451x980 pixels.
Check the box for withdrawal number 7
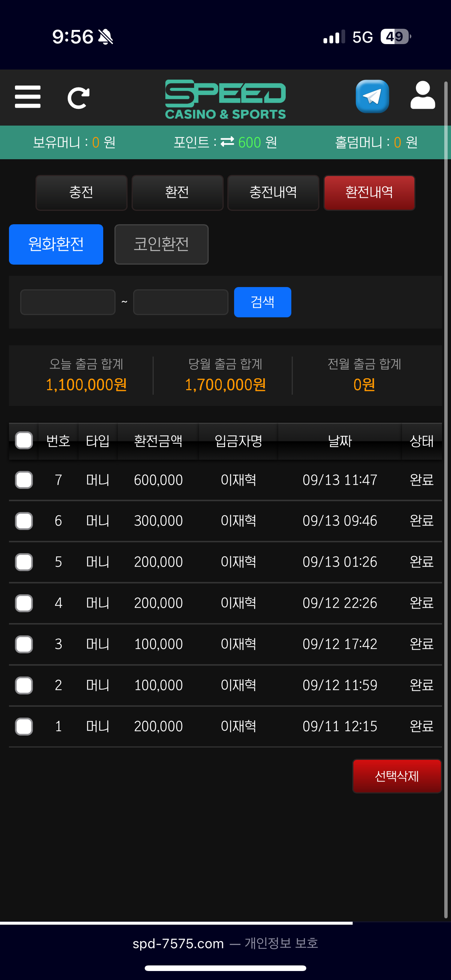click(24, 480)
